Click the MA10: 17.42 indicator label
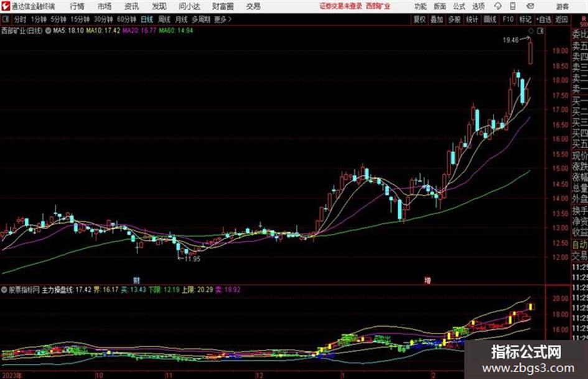This screenshot has width=588, height=379. click(103, 30)
